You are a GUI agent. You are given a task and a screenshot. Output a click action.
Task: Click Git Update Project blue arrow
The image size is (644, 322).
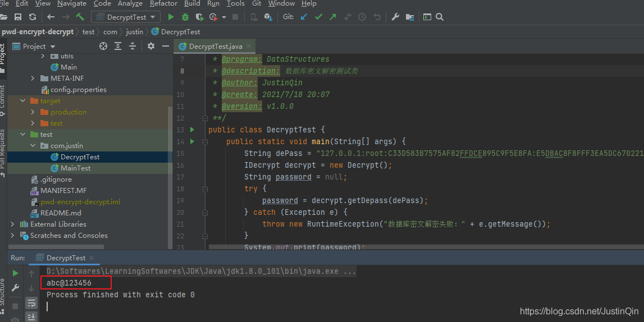(x=304, y=17)
